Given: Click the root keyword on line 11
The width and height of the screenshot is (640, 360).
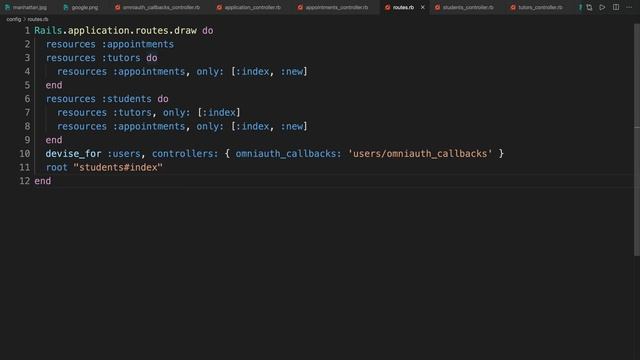Looking at the screenshot, I should [x=56, y=167].
